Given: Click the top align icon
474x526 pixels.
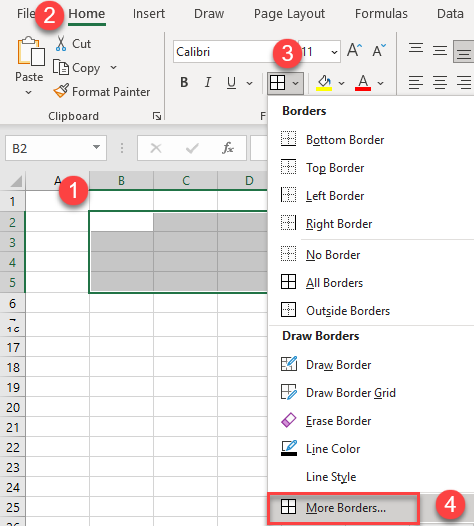Looking at the screenshot, I should pos(416,49).
